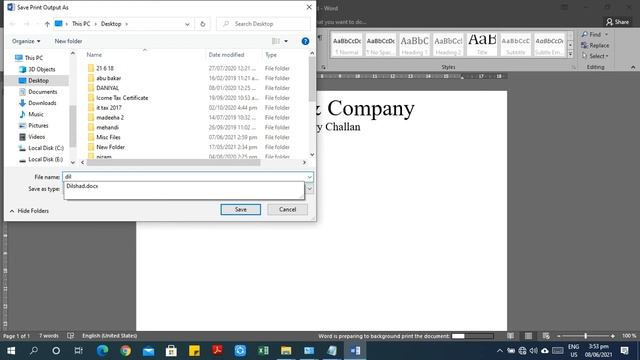Apply the Heading 1 style in Word

tap(414, 45)
